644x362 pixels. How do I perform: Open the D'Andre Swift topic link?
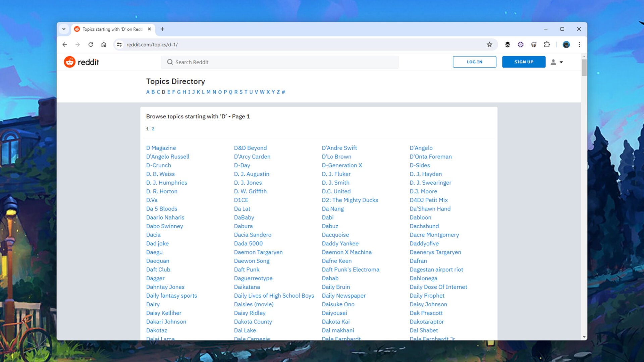click(x=339, y=148)
